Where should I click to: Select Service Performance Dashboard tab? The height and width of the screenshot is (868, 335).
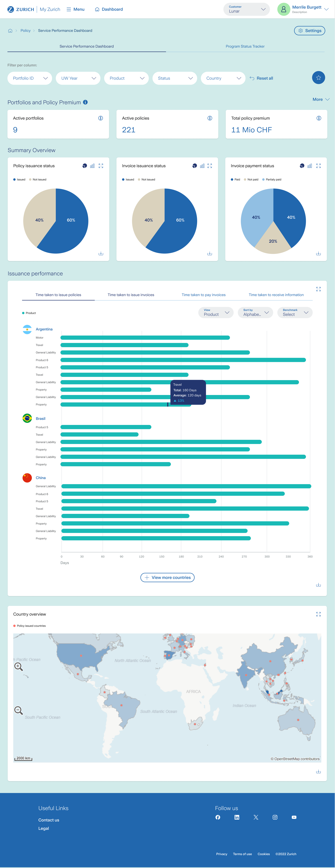pyautogui.click(x=87, y=46)
